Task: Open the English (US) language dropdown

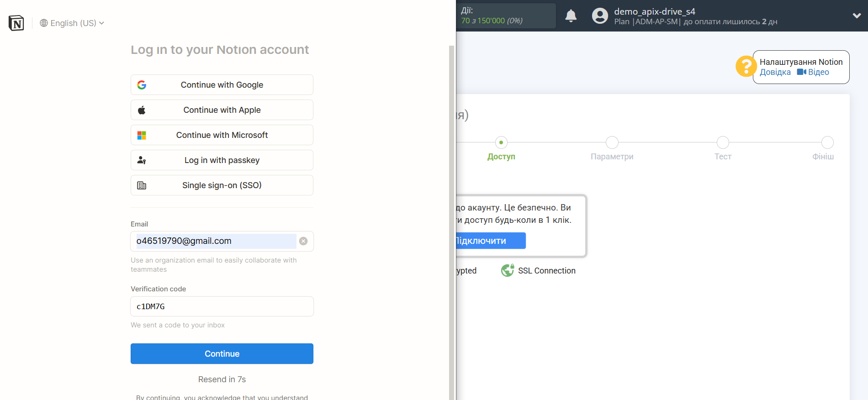Action: click(x=72, y=23)
